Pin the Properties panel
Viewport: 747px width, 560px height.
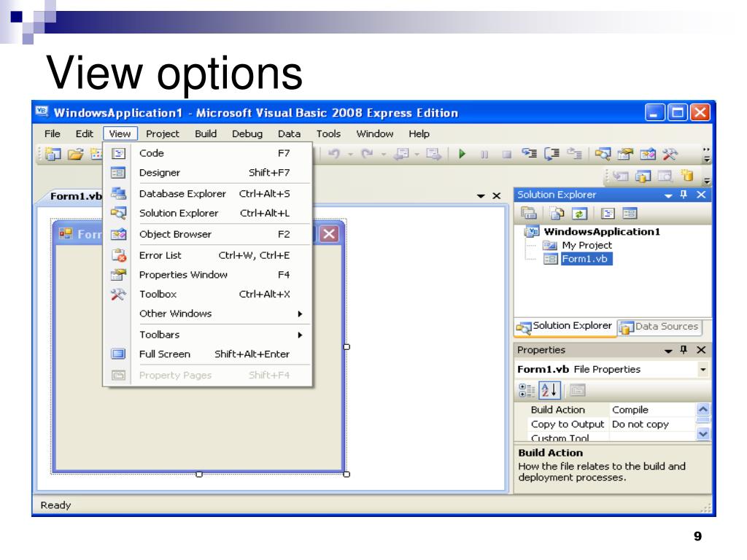click(684, 350)
